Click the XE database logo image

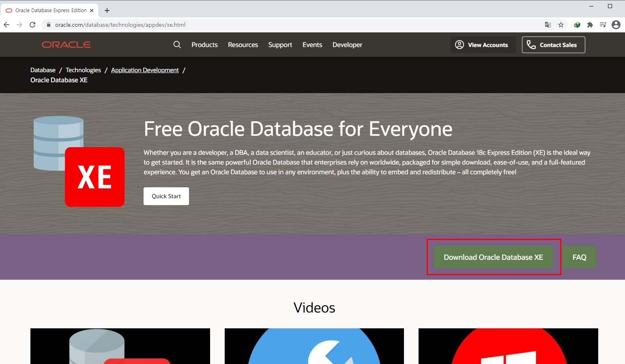[x=79, y=161]
